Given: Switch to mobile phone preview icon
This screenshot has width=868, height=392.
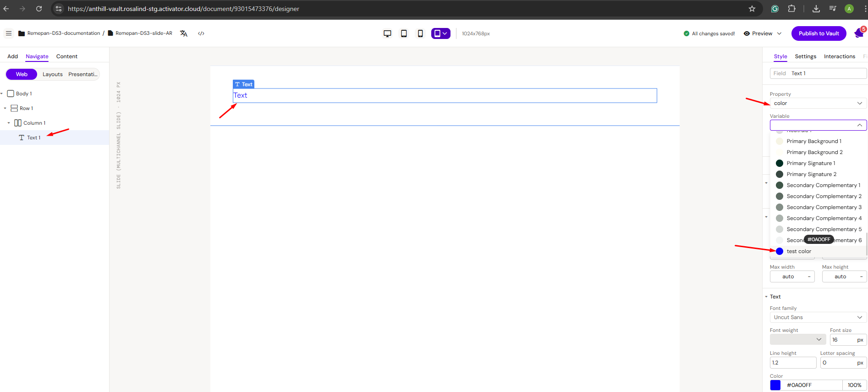Looking at the screenshot, I should point(420,33).
